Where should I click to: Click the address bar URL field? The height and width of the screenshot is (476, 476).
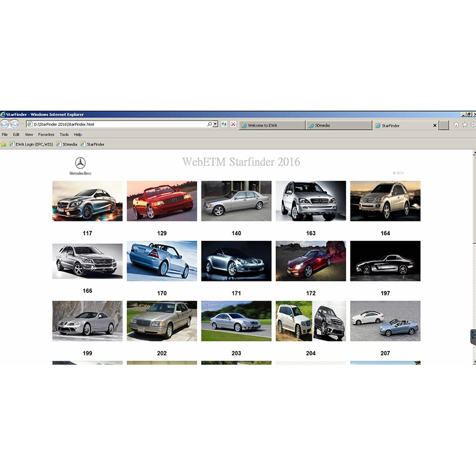point(120,124)
